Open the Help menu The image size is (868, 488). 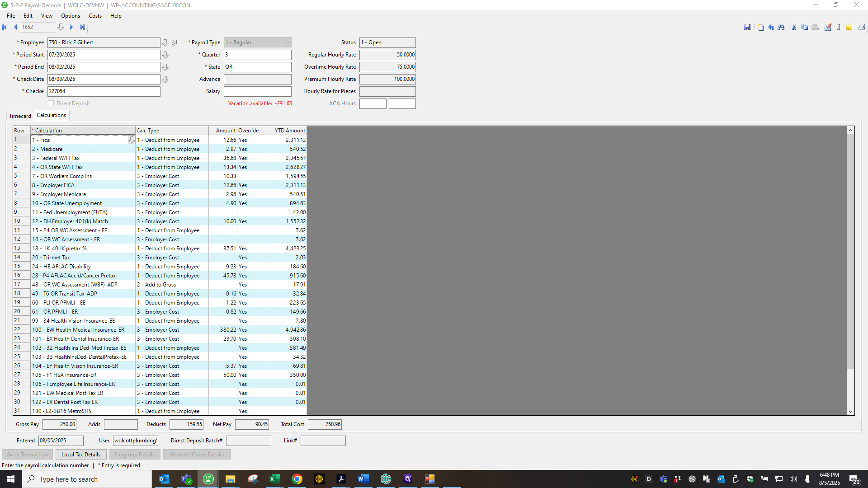[116, 16]
